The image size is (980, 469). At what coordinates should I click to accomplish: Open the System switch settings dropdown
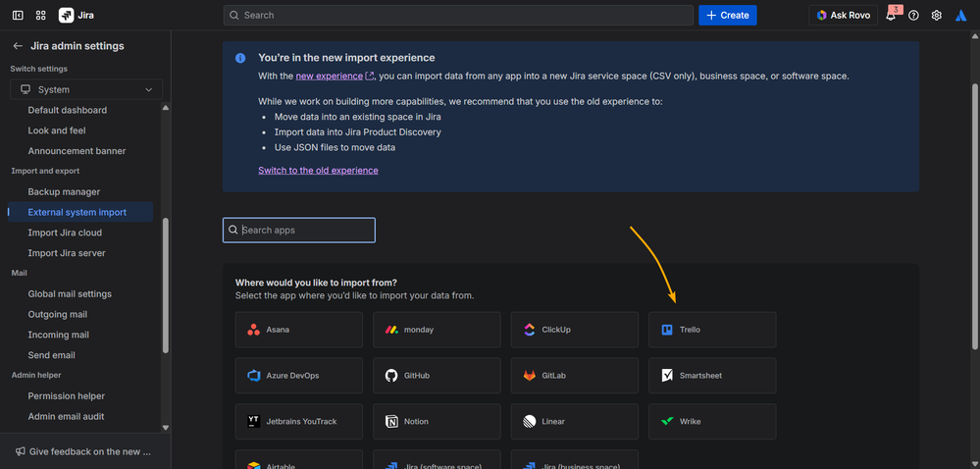click(x=86, y=89)
